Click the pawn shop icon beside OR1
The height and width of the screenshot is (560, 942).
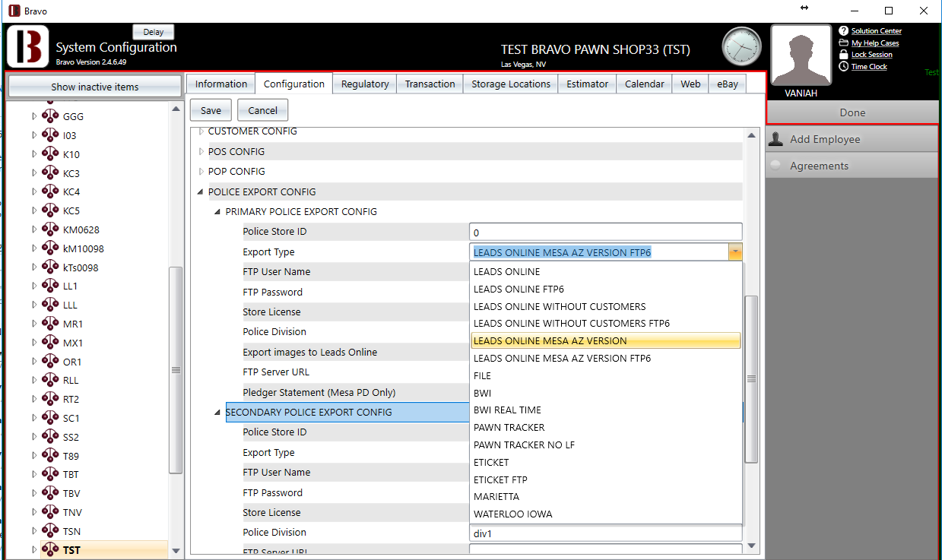(x=50, y=362)
